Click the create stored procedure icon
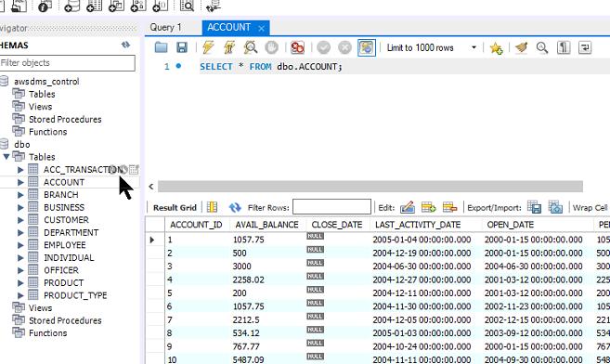This screenshot has width=610, height=364. (x=138, y=6)
